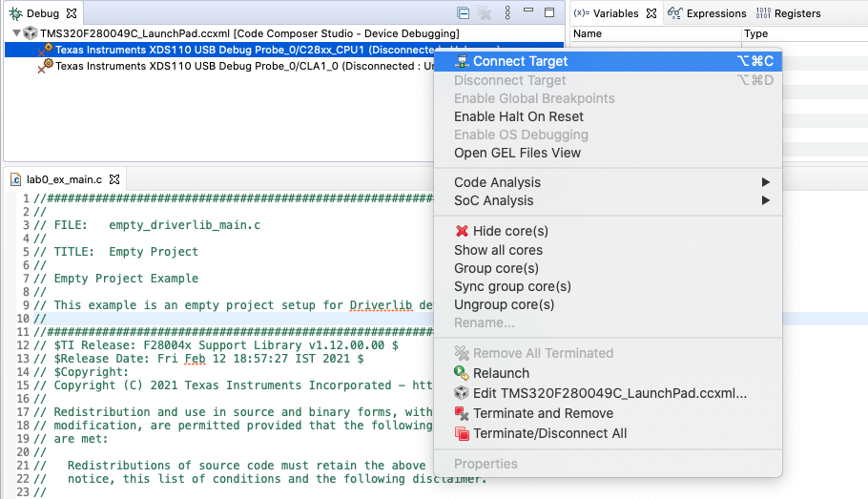Select Show all cores menu entry
This screenshot has width=868, height=499.
(498, 250)
